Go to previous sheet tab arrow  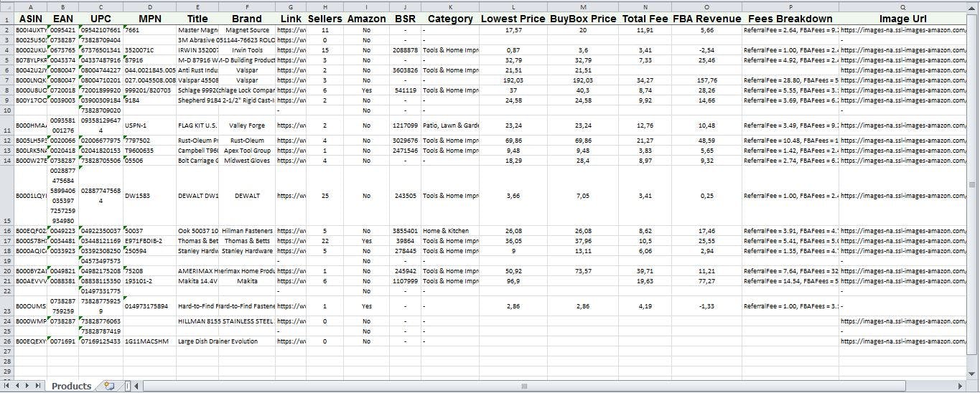pos(17,386)
